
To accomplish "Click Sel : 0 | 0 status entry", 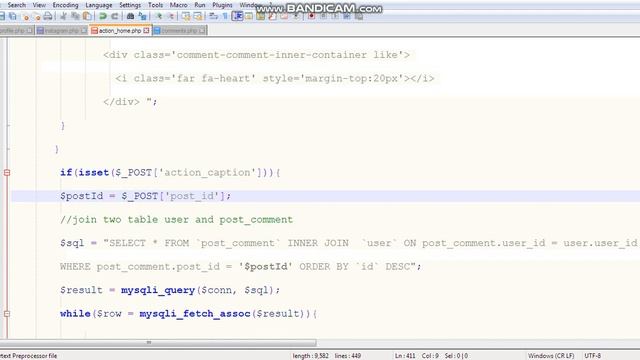I will click(x=456, y=356).
